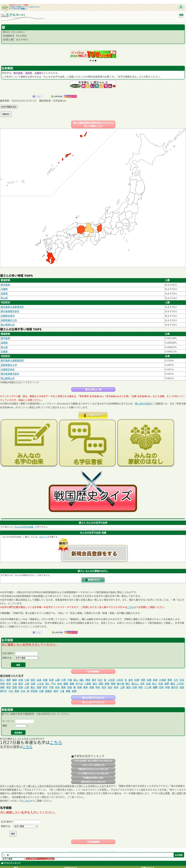Click the pink 名字詳細検索 button below the green search box
Screen dimensions: 186x868
[x=93, y=672]
